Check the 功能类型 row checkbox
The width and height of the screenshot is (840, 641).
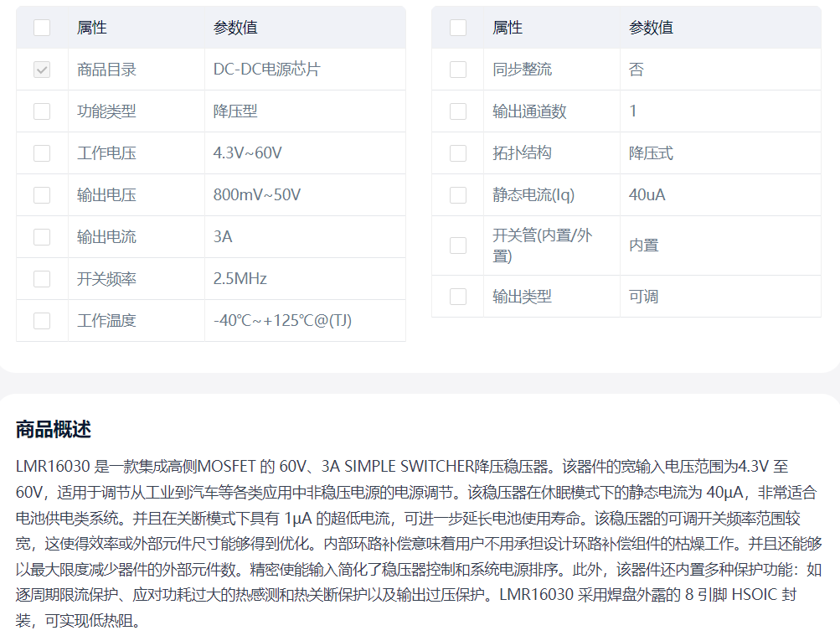[x=42, y=111]
